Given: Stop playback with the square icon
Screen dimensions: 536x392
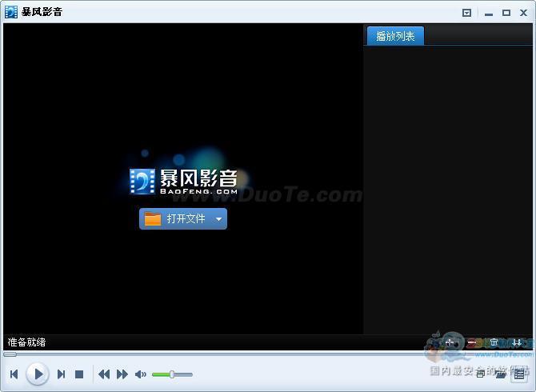Looking at the screenshot, I should click(x=79, y=374).
